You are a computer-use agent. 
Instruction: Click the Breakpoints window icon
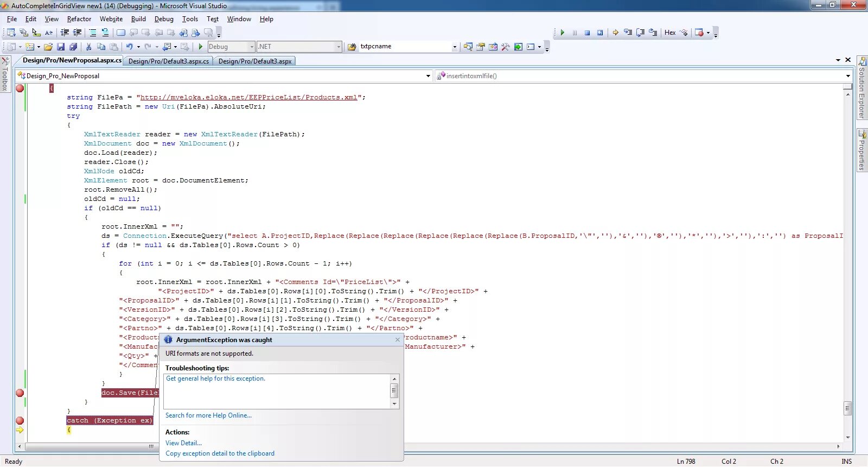[699, 33]
